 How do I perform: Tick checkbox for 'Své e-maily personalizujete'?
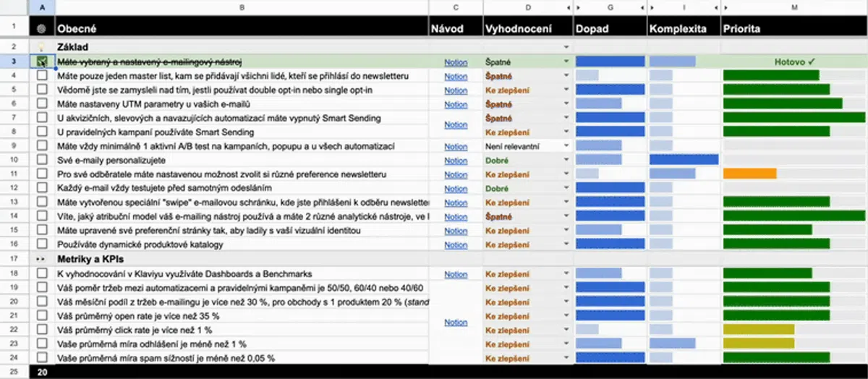pyautogui.click(x=41, y=160)
